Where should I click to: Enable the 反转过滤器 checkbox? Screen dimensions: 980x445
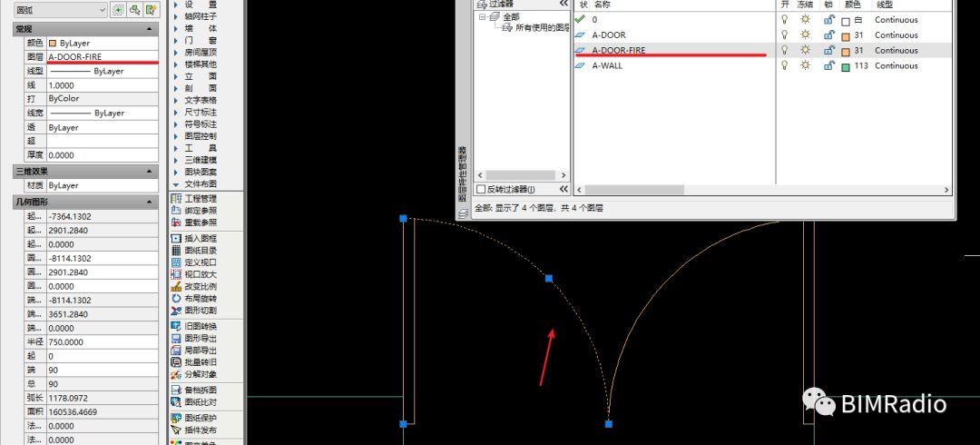pos(481,189)
